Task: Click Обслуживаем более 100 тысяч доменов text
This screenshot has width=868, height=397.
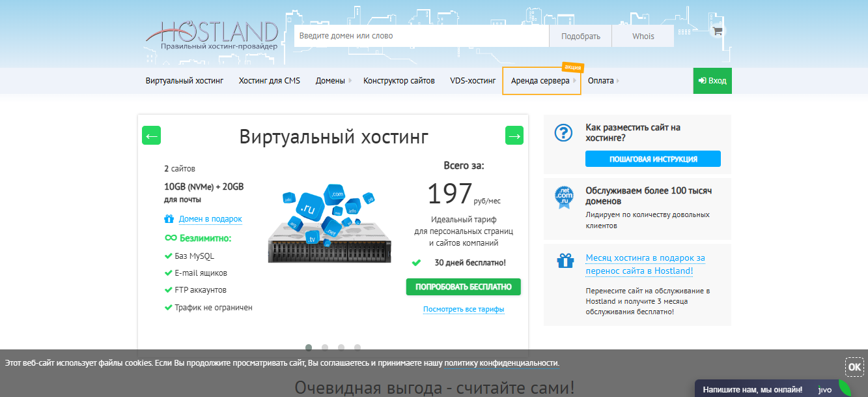Action: click(x=649, y=196)
